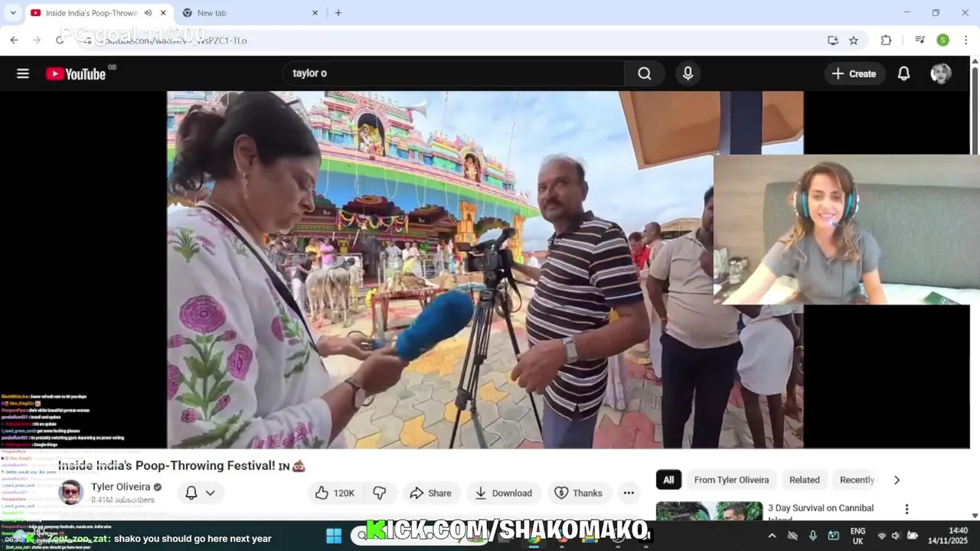980x551 pixels.
Task: Show hidden system tray icons
Action: tap(772, 536)
